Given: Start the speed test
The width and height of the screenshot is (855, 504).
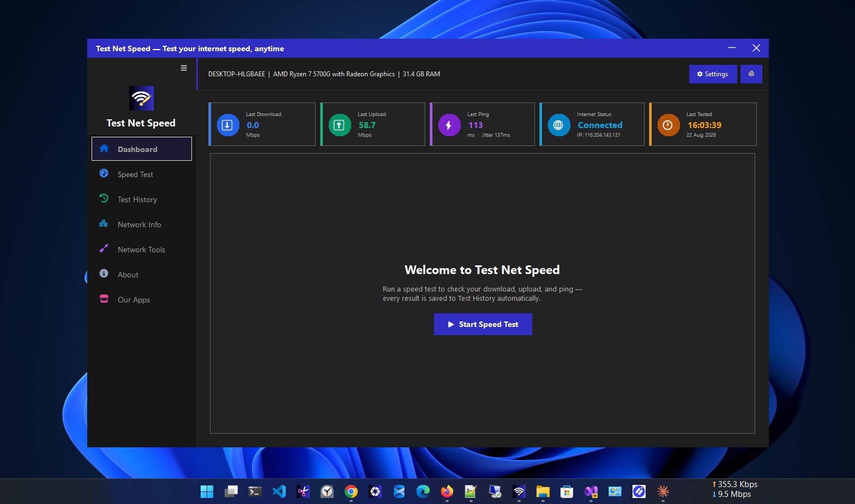Looking at the screenshot, I should click(483, 324).
